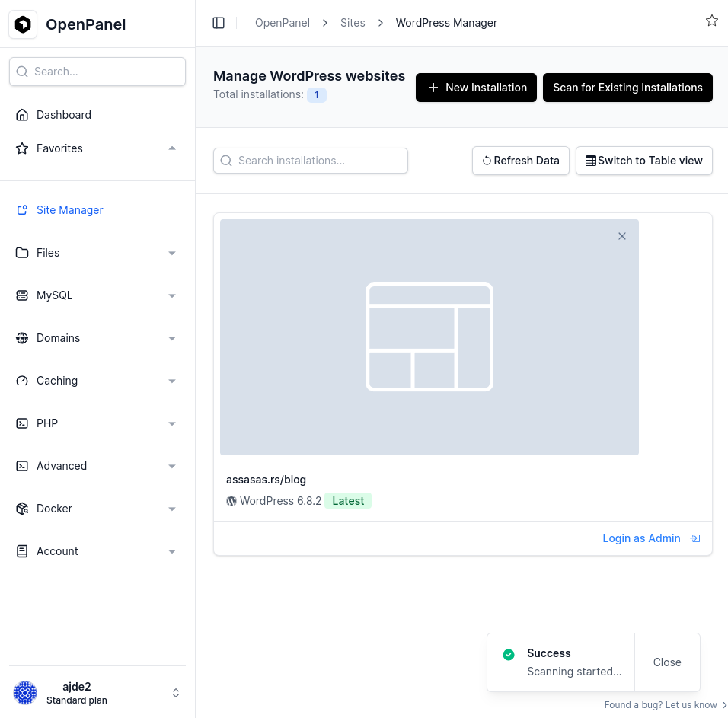Screen dimensions: 728x718
Task: Click the Scanning started... message
Action: [574, 672]
